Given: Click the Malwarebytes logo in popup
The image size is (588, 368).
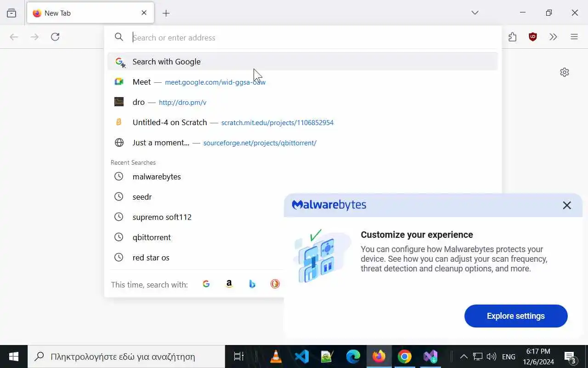Looking at the screenshot, I should [x=329, y=205].
